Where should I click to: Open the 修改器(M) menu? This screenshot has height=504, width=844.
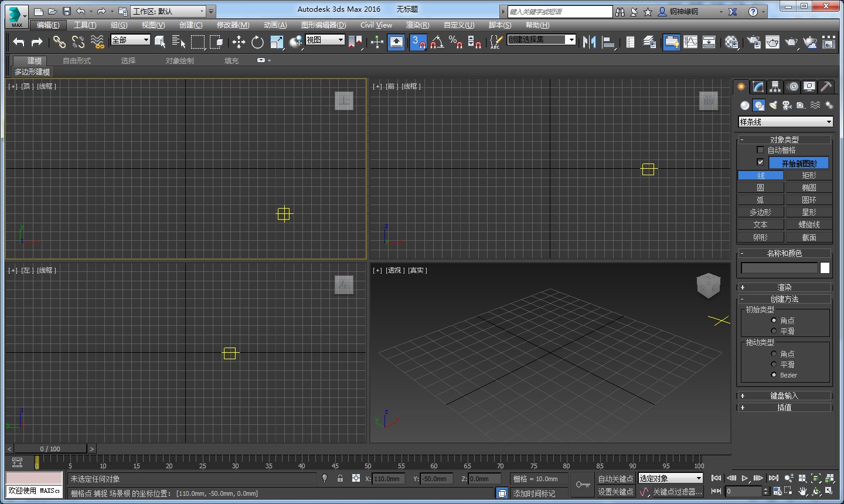[x=233, y=25]
